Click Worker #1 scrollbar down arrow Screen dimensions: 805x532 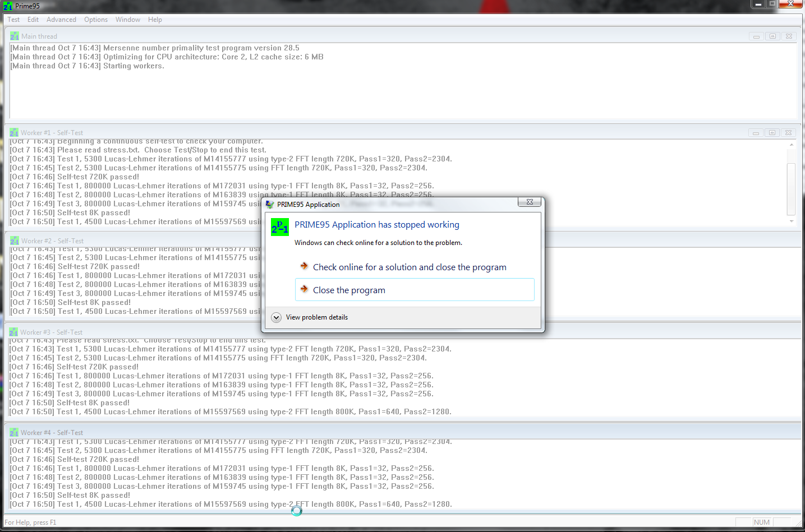click(792, 221)
